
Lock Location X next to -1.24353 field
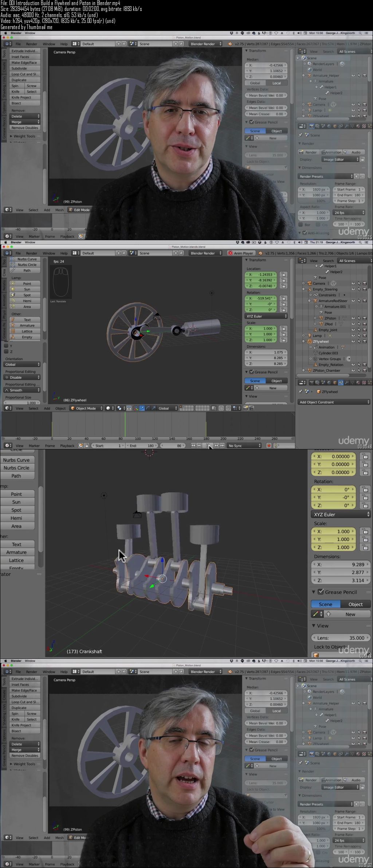coord(283,275)
